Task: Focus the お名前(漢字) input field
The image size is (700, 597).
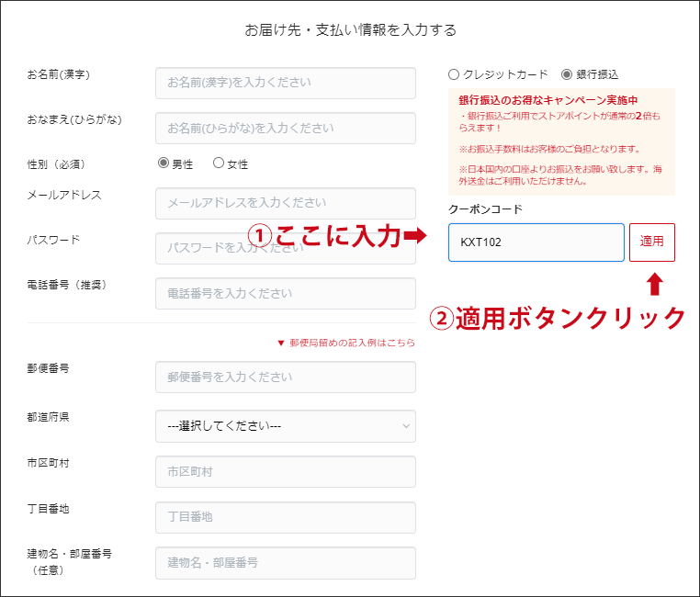Action: point(286,83)
